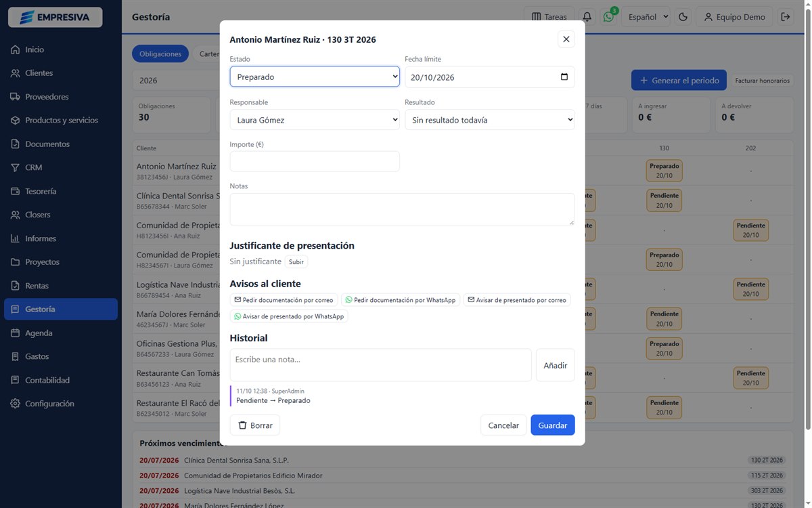Open the Responsable dropdown with Laura Gómez
This screenshot has width=812, height=508.
315,120
